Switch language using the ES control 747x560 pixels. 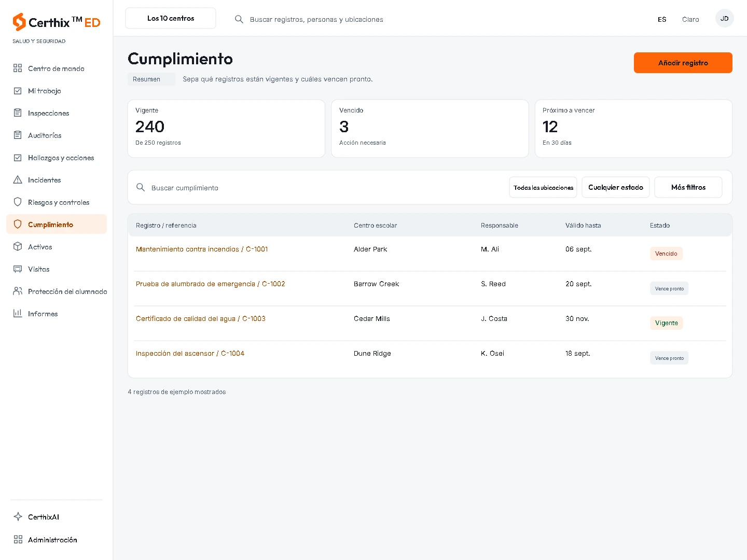point(662,19)
